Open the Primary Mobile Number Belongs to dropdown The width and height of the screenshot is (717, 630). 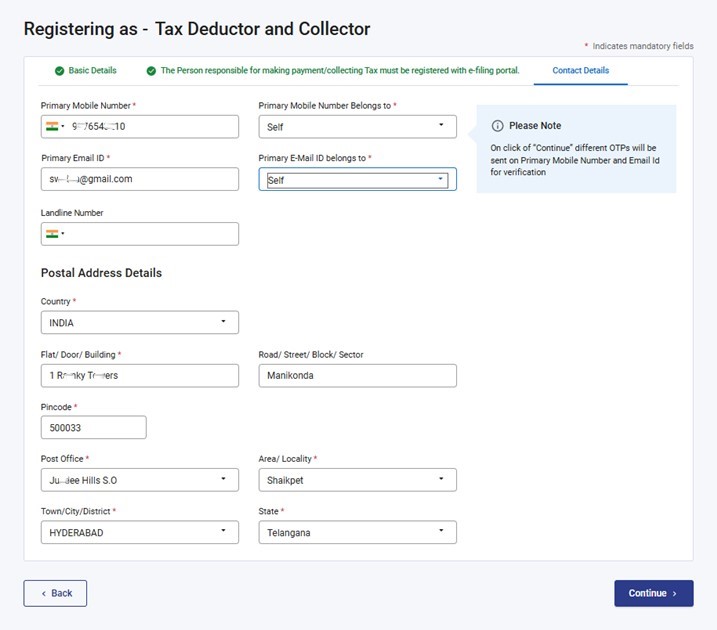pos(357,127)
